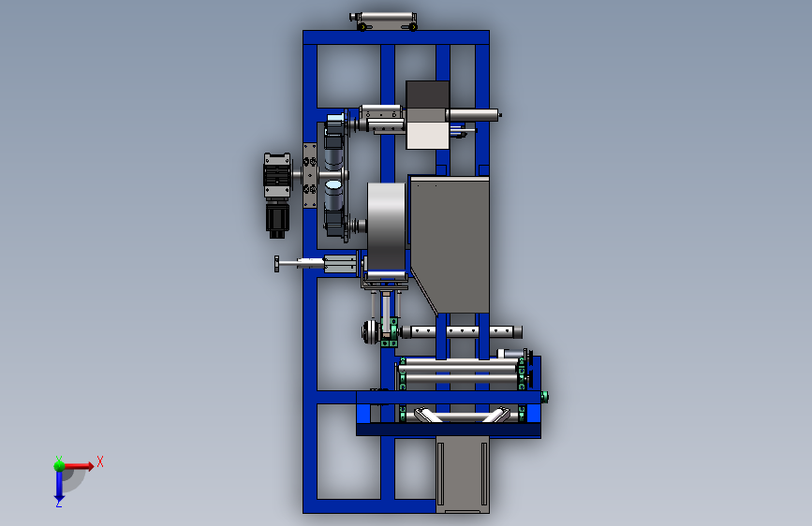Click the blue Z axis arrow on triad
This screenshot has width=812, height=526.
[59, 487]
